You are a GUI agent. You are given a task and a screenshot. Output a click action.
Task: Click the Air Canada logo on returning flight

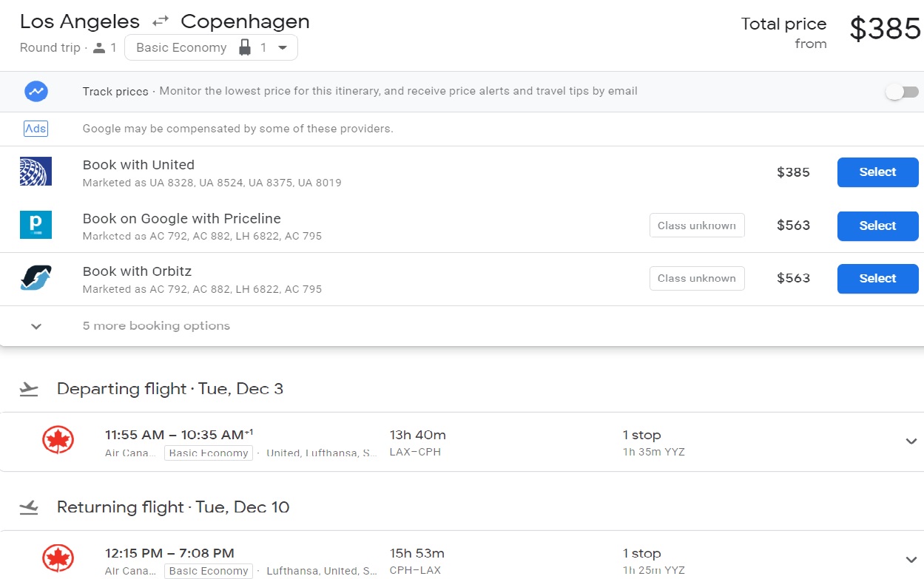tap(58, 559)
